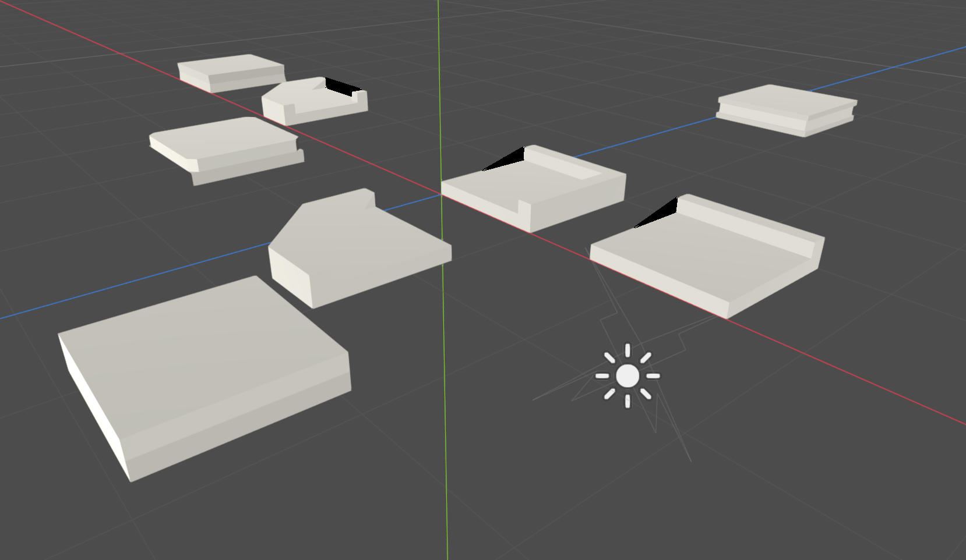Select the center of the sun icon circle

pos(627,376)
